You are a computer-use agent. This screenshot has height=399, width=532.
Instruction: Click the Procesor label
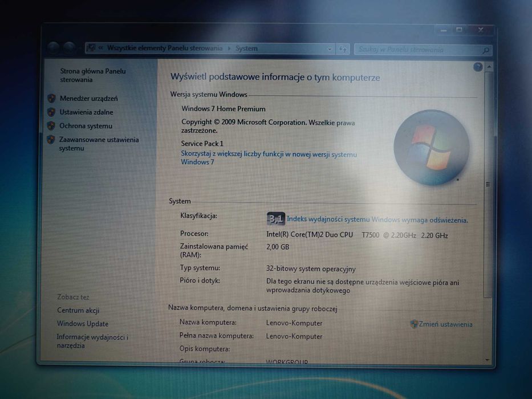[x=194, y=234]
